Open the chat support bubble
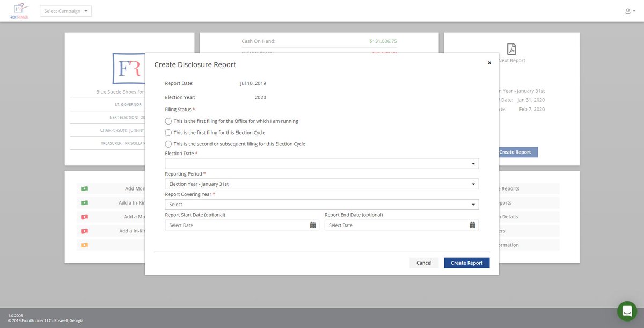This screenshot has width=644, height=328. point(626,311)
